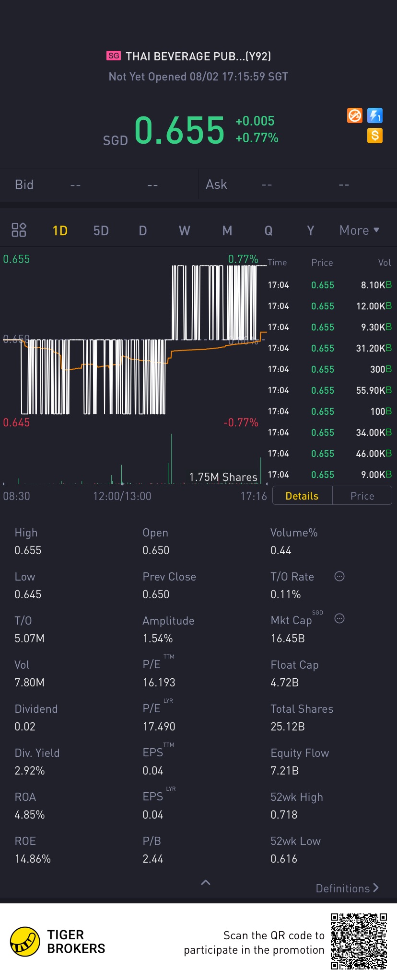
Task: Tap the Vol 7.80M value
Action: point(30,683)
